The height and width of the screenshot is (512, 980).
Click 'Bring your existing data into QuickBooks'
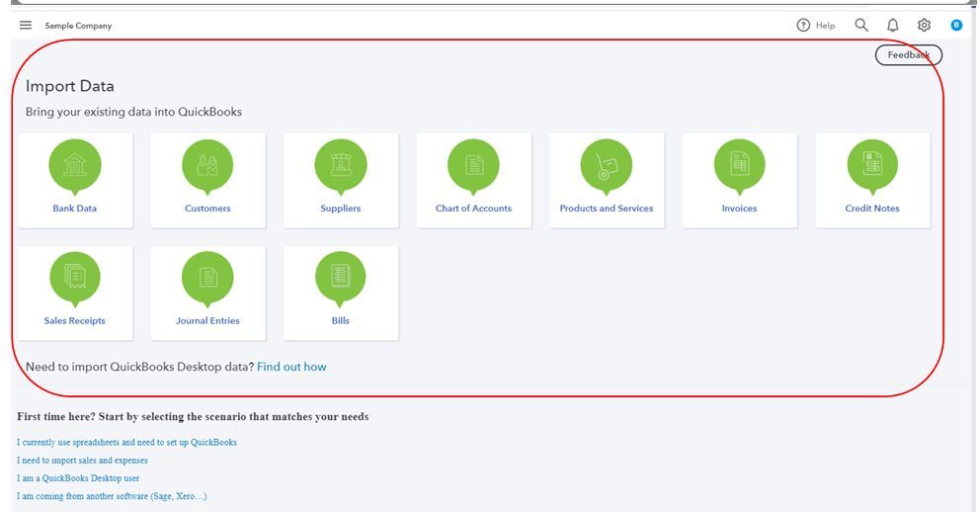click(x=133, y=112)
